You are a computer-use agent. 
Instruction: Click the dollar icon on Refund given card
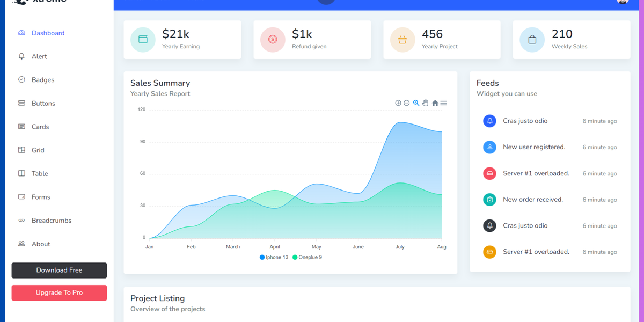pyautogui.click(x=272, y=39)
